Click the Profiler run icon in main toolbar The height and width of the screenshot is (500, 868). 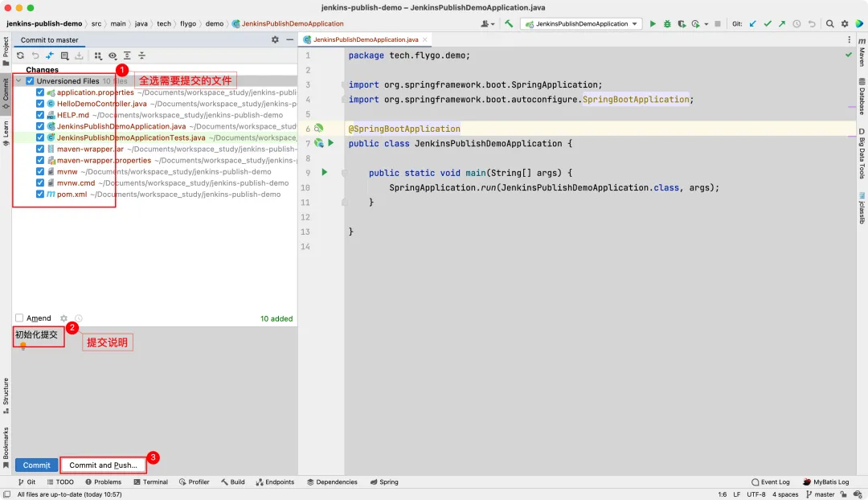click(696, 24)
